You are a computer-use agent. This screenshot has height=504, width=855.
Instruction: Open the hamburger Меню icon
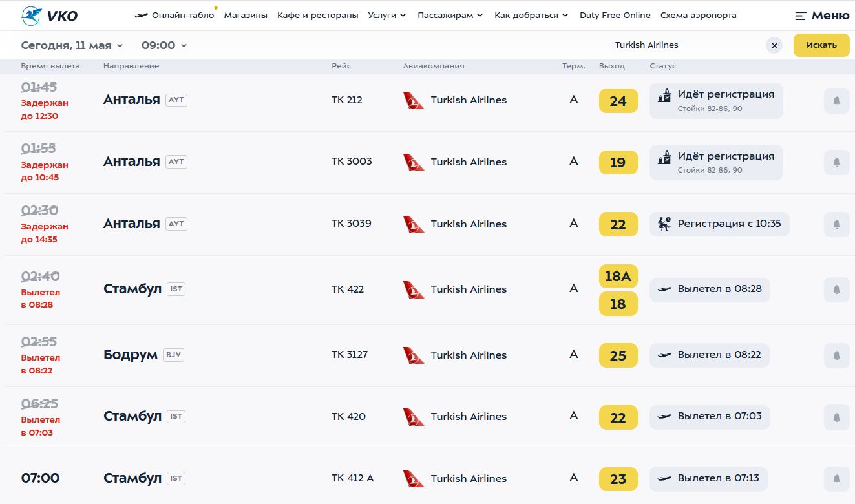[801, 16]
